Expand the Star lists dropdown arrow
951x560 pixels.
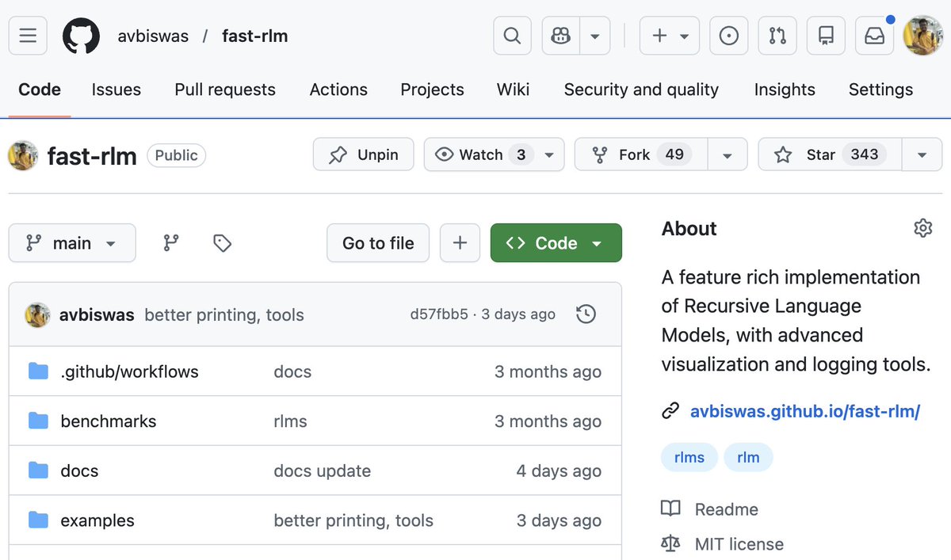[922, 154]
